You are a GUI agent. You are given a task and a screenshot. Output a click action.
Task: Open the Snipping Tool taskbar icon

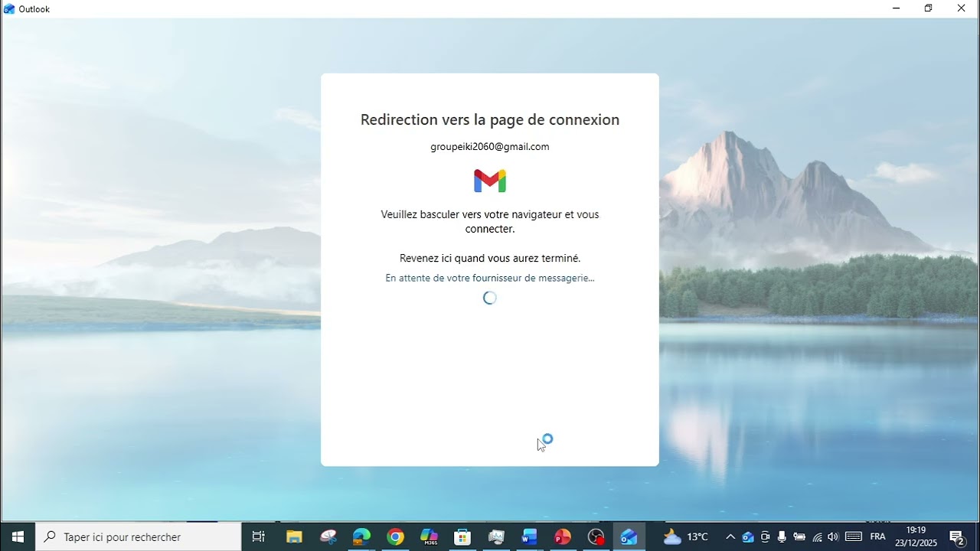[328, 536]
